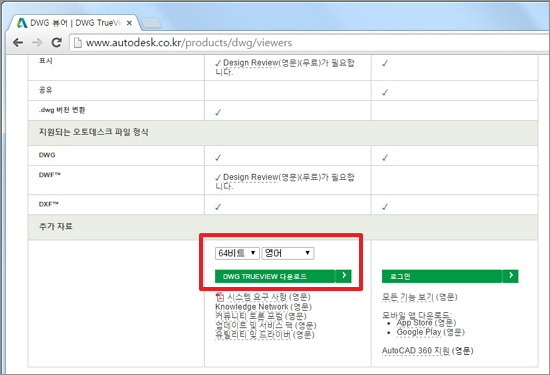Viewport: 550px width, 375px height.
Task: Open 시스템 요구 사항 (영문) link
Action: (269, 297)
